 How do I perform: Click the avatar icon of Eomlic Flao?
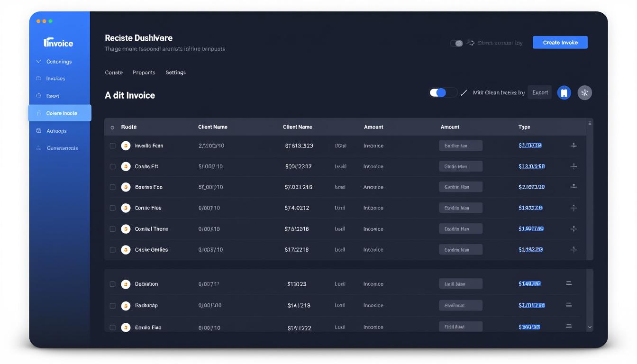pyautogui.click(x=126, y=328)
